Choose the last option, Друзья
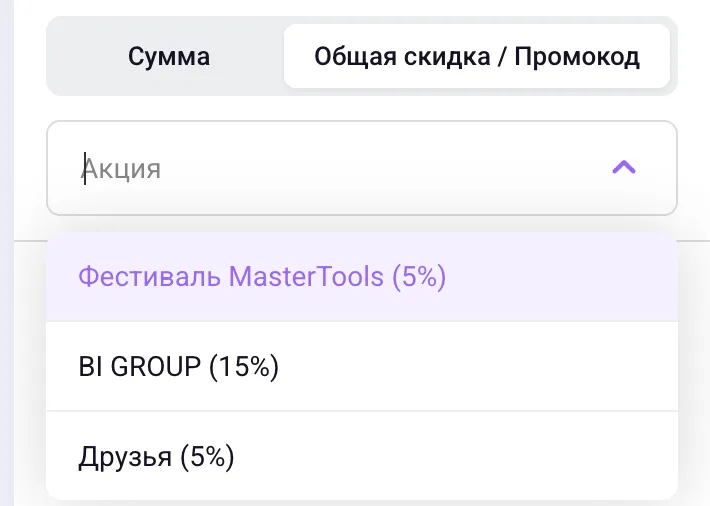The image size is (710, 506). 362,456
